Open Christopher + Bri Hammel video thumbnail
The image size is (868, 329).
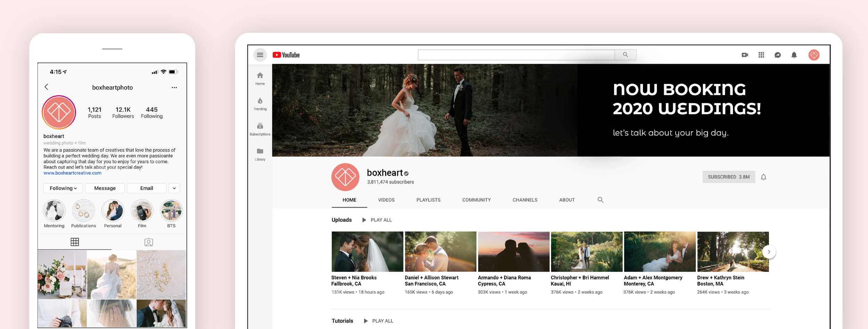click(x=586, y=251)
